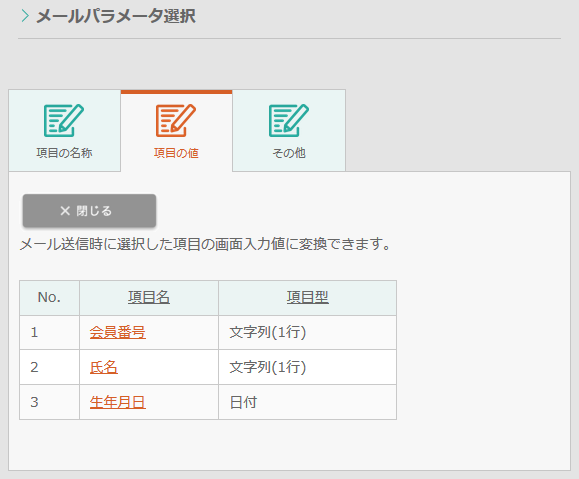Open the その他 tab
Screen dimensions: 579x479
tap(289, 131)
